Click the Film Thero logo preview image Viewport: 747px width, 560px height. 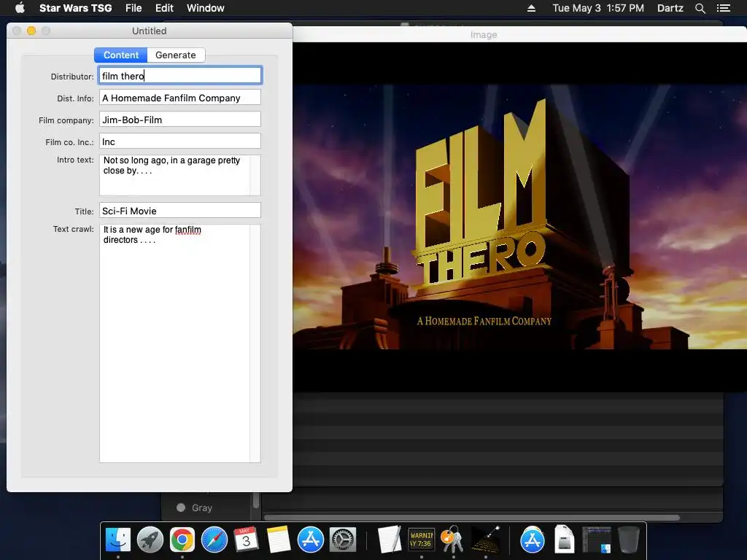click(x=519, y=217)
